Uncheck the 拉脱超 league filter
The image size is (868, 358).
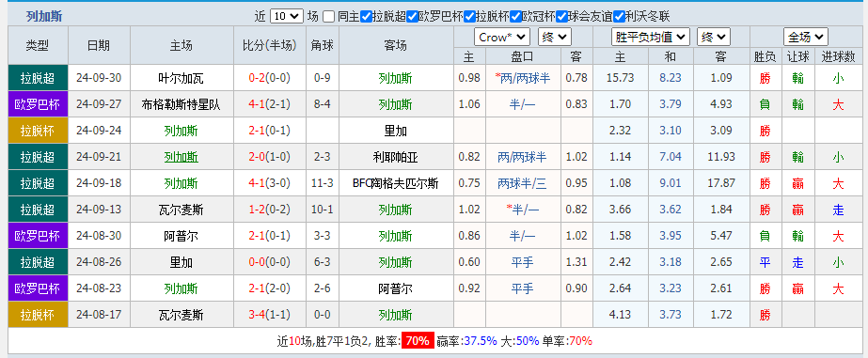tap(366, 17)
